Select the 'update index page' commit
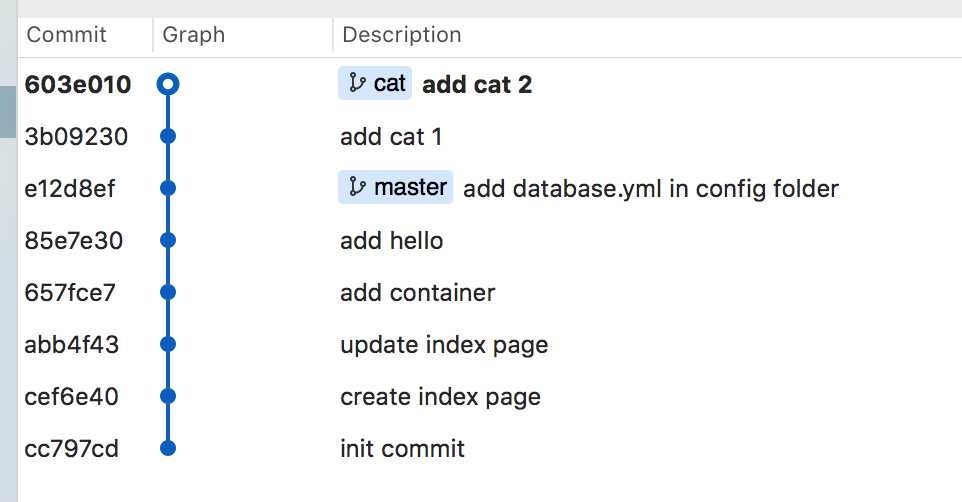Screen dimensions: 962x502 (444, 345)
